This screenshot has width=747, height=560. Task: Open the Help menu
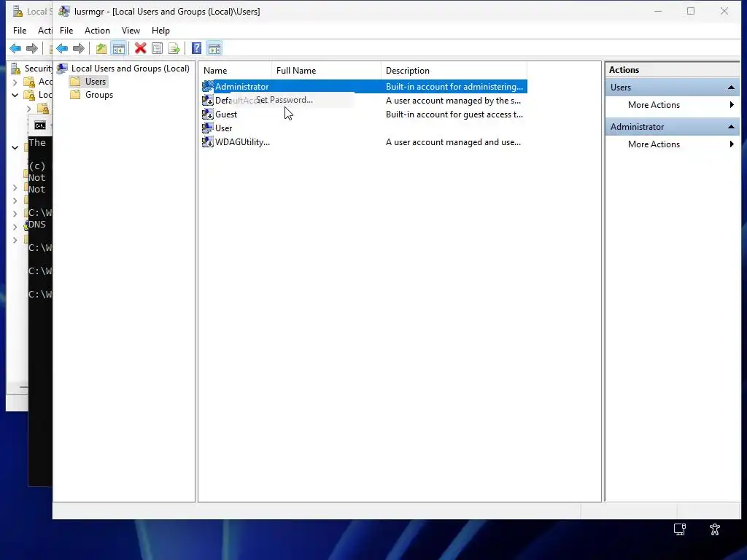(x=160, y=31)
